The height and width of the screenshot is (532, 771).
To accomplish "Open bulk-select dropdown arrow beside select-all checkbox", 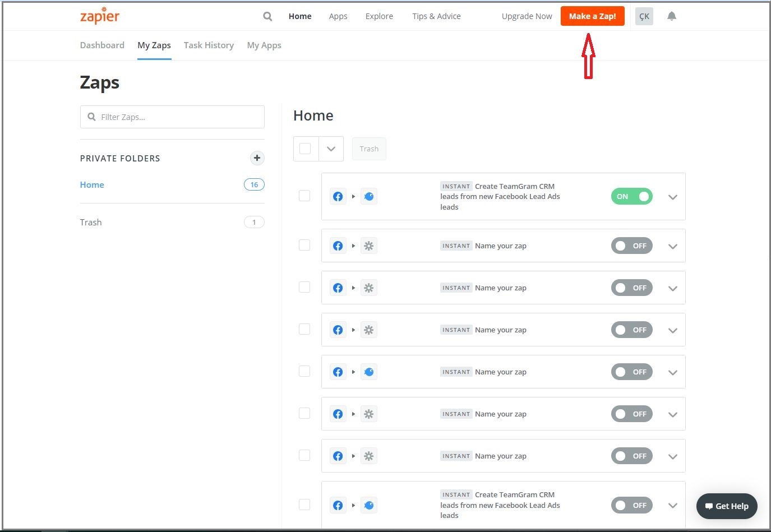I will click(x=331, y=149).
